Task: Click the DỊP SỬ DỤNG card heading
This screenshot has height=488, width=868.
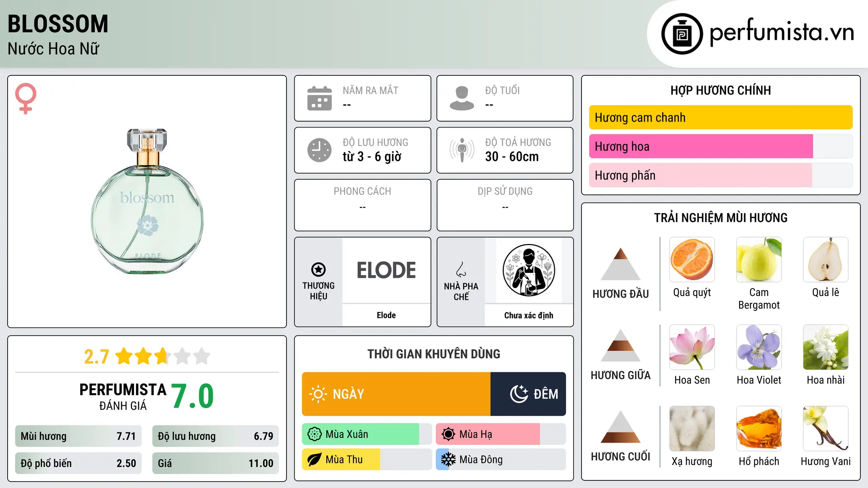Action: point(505,191)
